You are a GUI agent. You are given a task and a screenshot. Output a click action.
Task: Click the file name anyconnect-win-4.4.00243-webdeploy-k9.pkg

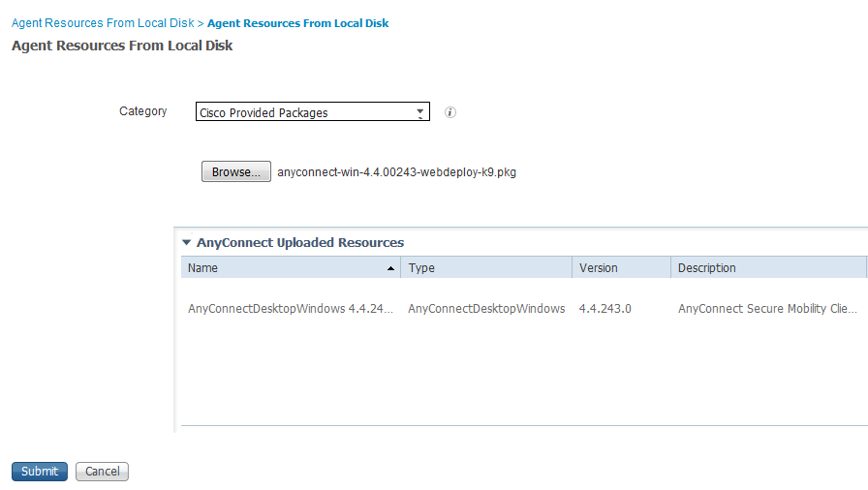[x=397, y=172]
